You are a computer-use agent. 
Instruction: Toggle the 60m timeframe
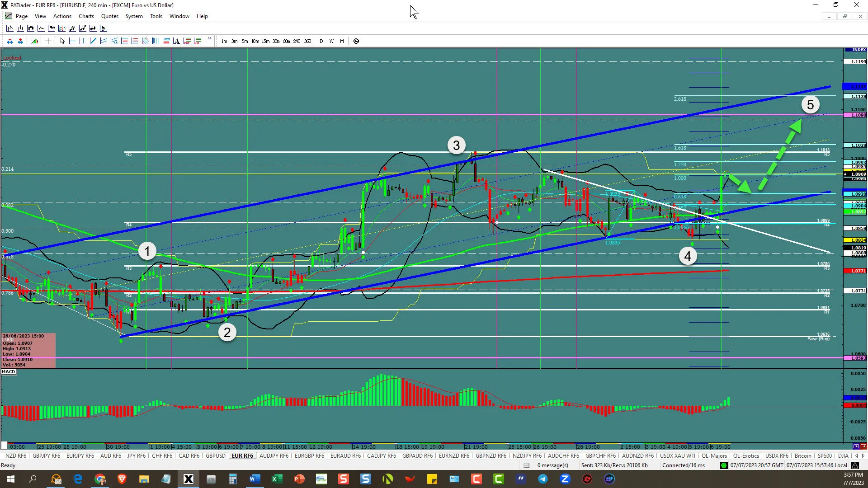(287, 41)
